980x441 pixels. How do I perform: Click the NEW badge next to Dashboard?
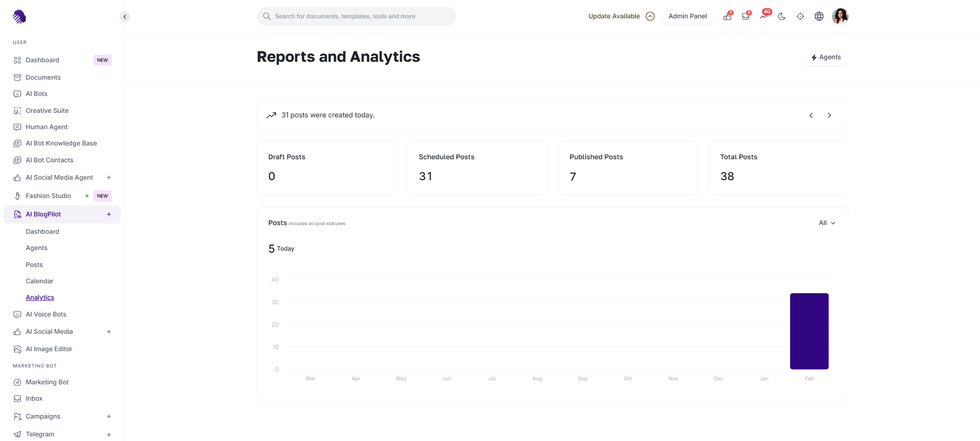point(103,60)
